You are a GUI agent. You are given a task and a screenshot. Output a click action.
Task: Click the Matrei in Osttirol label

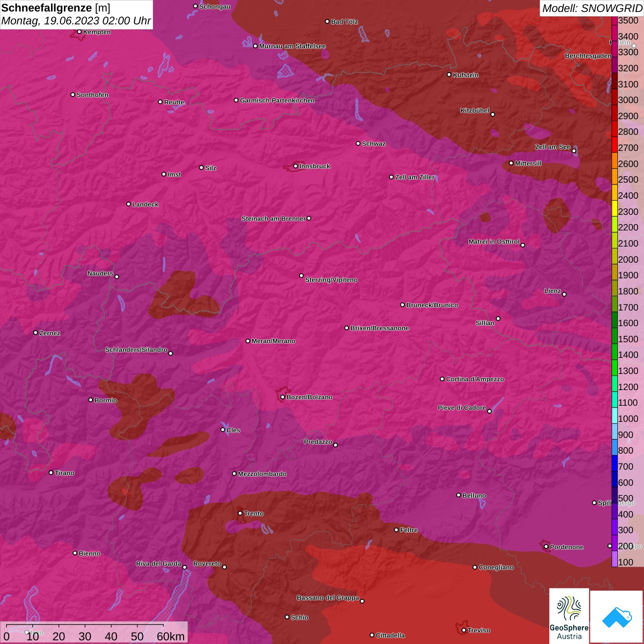coord(494,241)
